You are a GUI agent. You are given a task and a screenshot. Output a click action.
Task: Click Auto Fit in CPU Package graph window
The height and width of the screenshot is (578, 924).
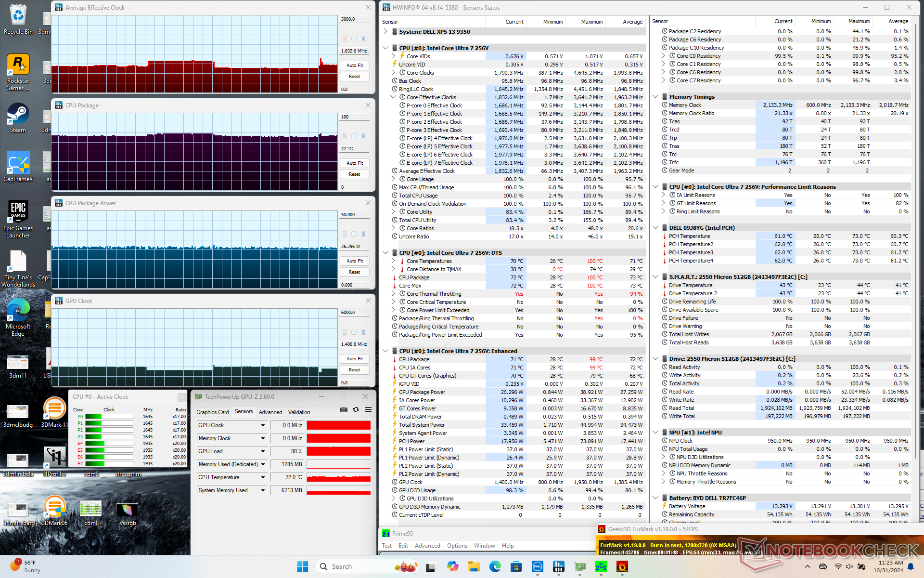point(355,163)
